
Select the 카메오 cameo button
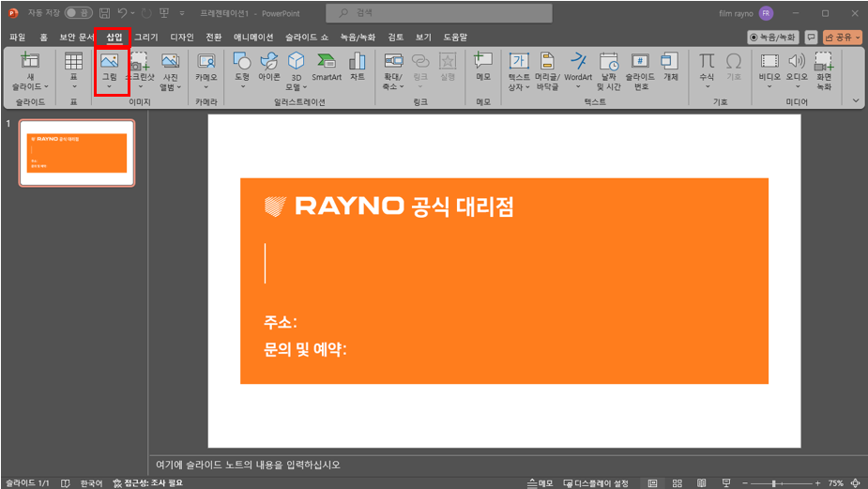[206, 71]
